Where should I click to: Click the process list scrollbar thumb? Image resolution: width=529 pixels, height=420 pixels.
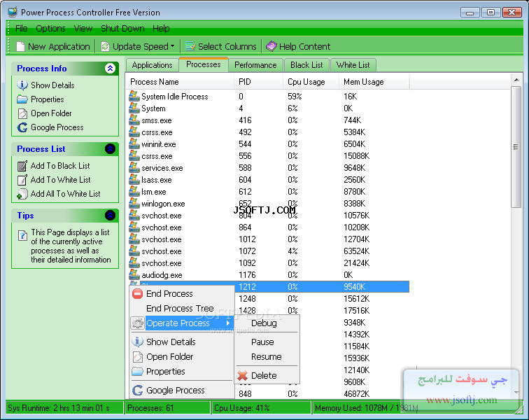pyautogui.click(x=516, y=147)
